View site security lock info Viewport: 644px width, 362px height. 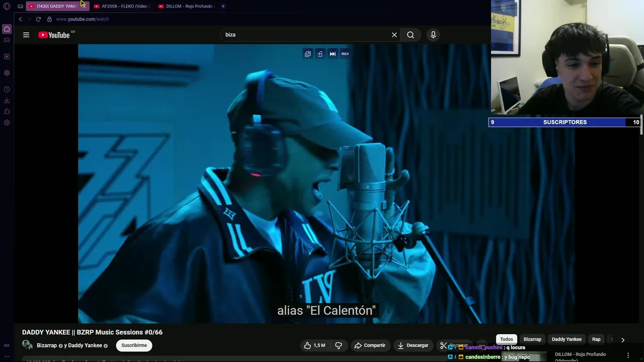(x=49, y=19)
